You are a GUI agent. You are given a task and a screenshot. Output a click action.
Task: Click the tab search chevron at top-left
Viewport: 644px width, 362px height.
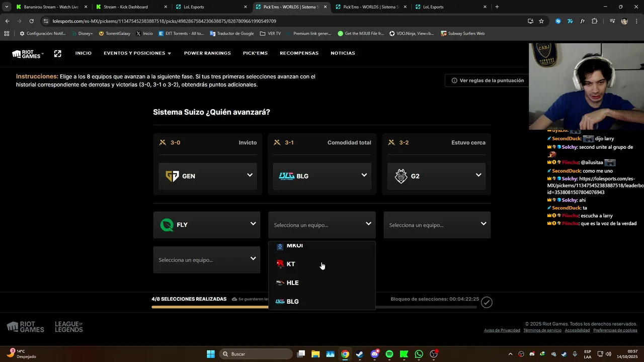(6, 7)
